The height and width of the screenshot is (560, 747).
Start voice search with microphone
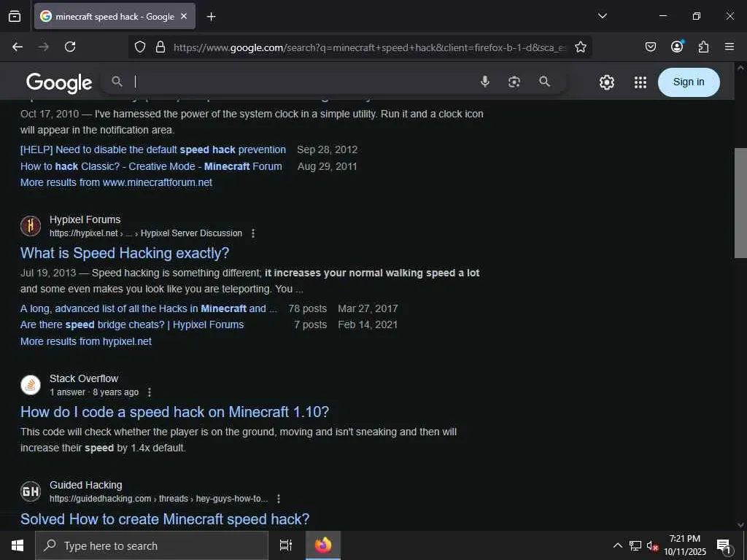pos(485,82)
